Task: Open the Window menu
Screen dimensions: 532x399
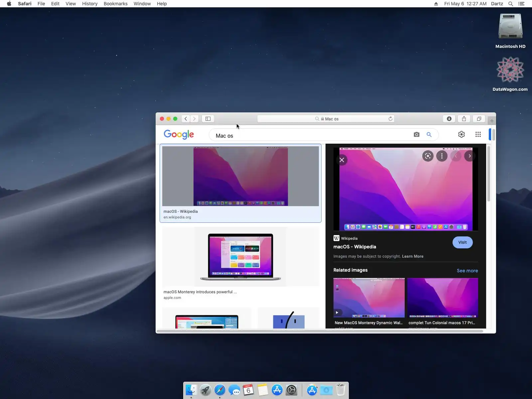Action: (x=142, y=4)
